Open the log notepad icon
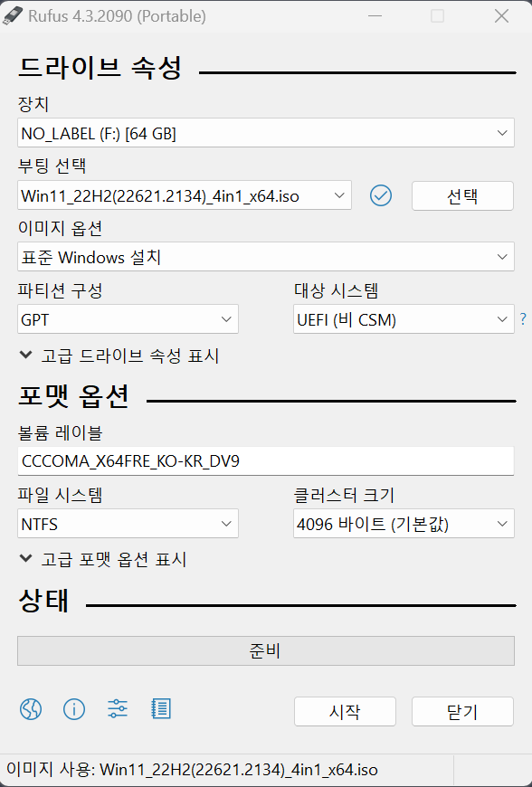The width and height of the screenshot is (532, 787). (161, 708)
